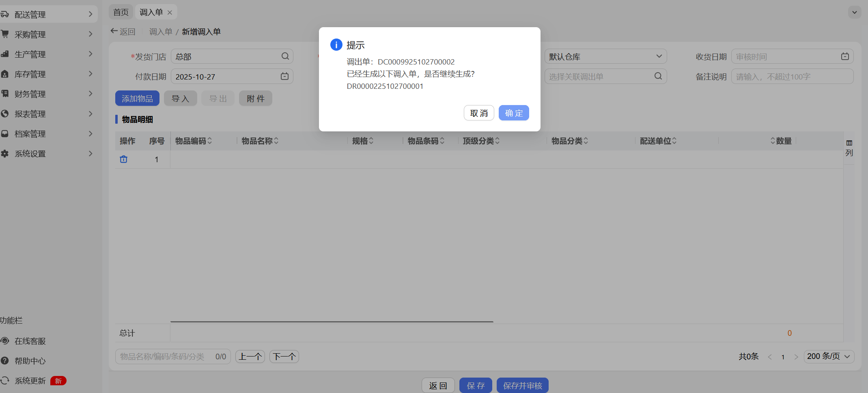Click the archive icon beside 档案管理
Viewport: 868px width, 393px height.
coord(5,133)
